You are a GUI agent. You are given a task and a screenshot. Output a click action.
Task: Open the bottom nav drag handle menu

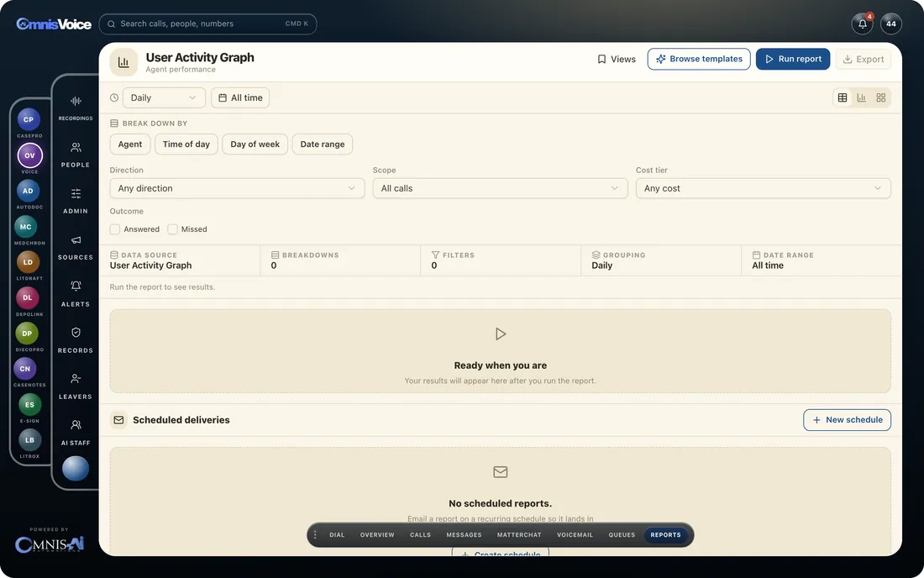point(315,535)
